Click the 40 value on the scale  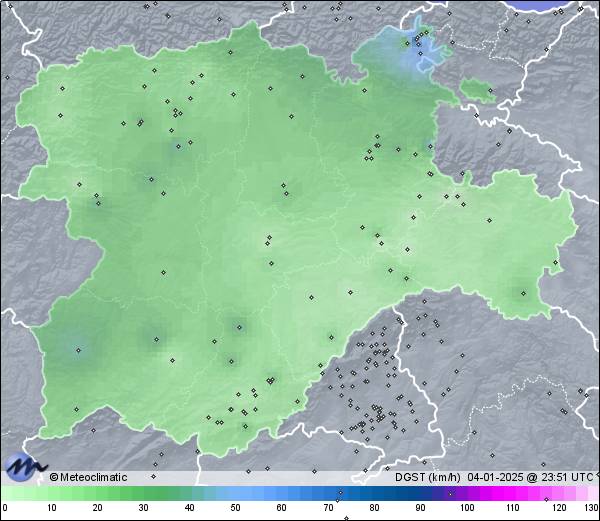(190, 508)
